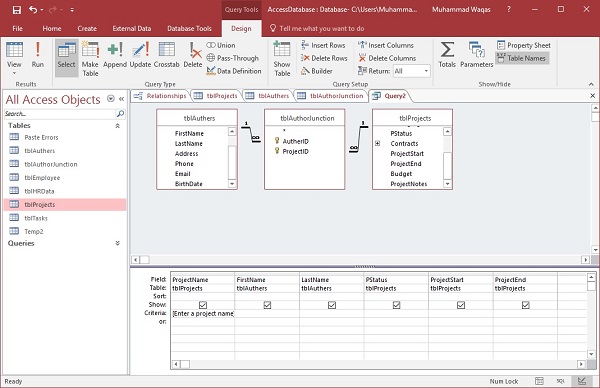Screen dimensions: 600x388
Task: Select the Union query option
Action: coord(221,45)
